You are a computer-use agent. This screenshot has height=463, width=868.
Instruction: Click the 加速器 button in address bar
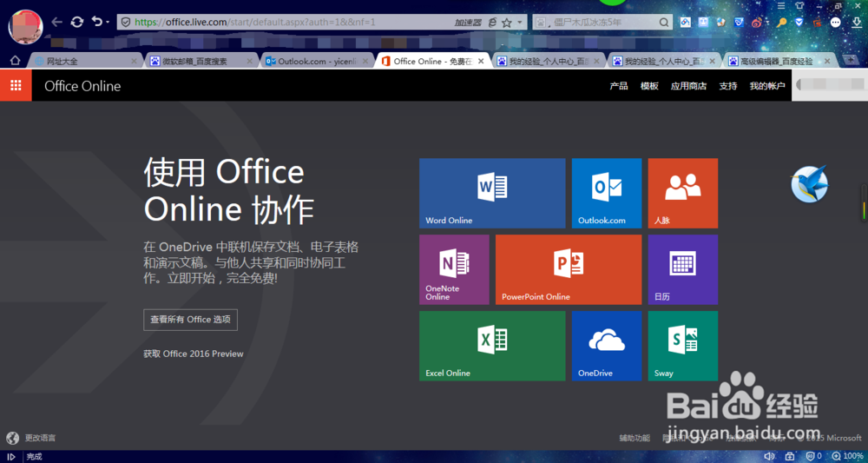[x=468, y=23]
